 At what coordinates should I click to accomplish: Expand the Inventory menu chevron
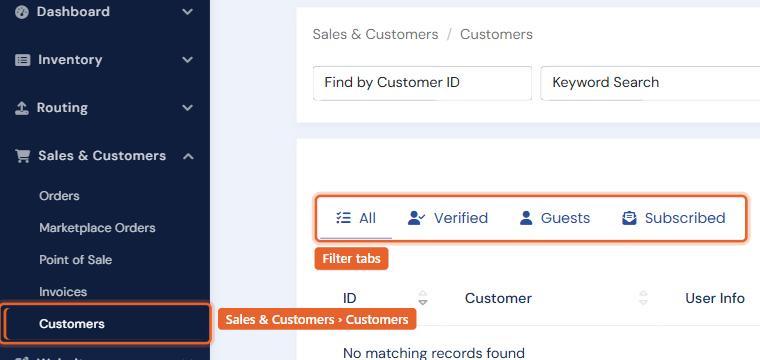188,60
